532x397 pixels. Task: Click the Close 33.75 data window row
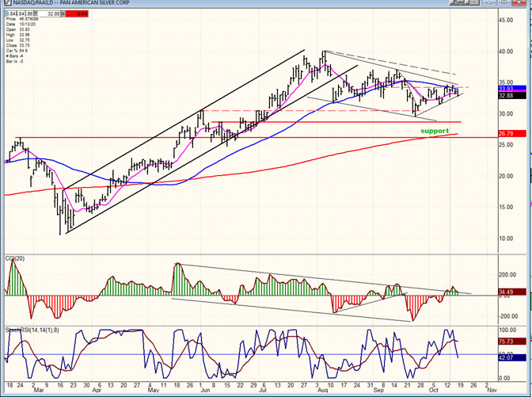click(x=18, y=45)
